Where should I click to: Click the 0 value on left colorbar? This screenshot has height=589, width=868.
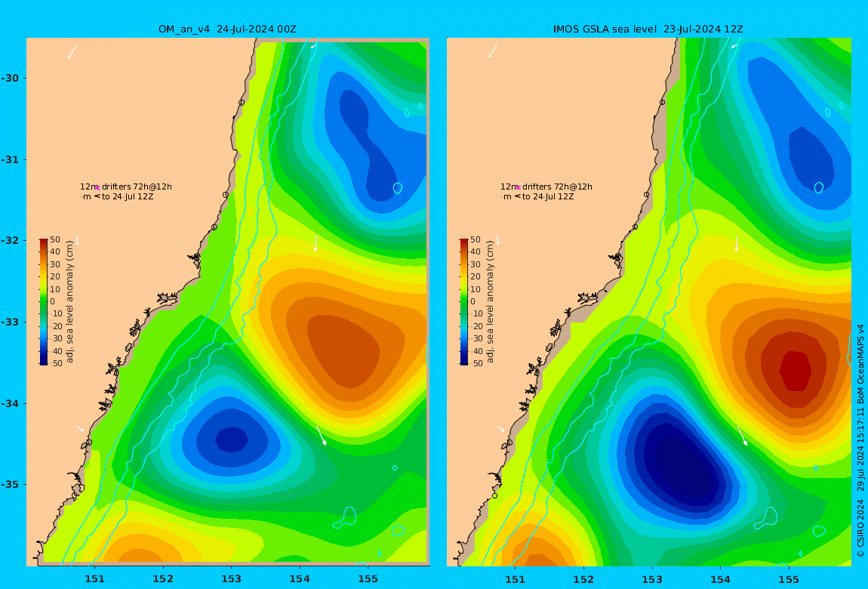[x=53, y=302]
